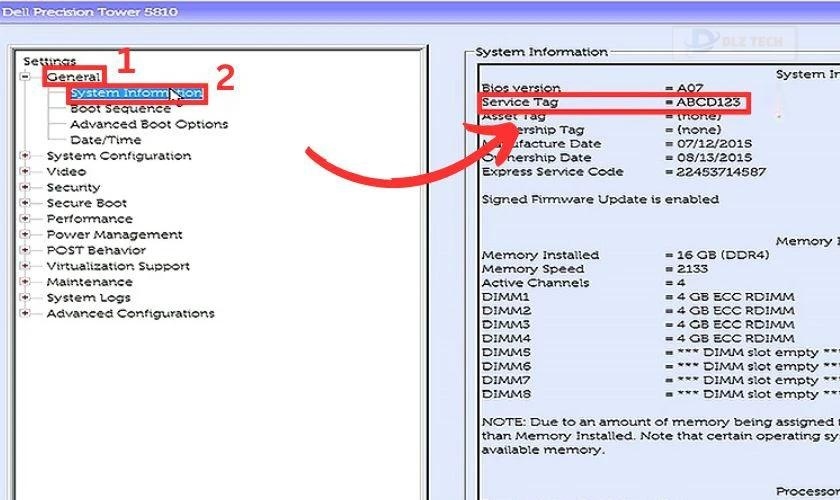Viewport: 840px width, 500px height.
Task: Click the Active Channels label
Action: coord(535,283)
